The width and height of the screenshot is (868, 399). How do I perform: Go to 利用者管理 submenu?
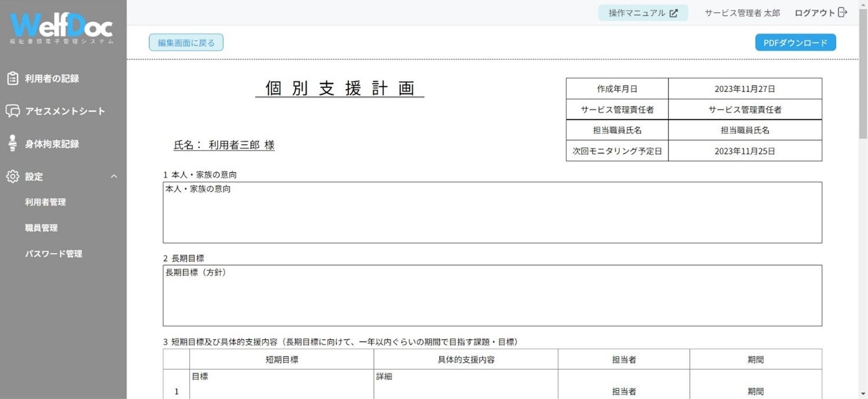click(45, 202)
